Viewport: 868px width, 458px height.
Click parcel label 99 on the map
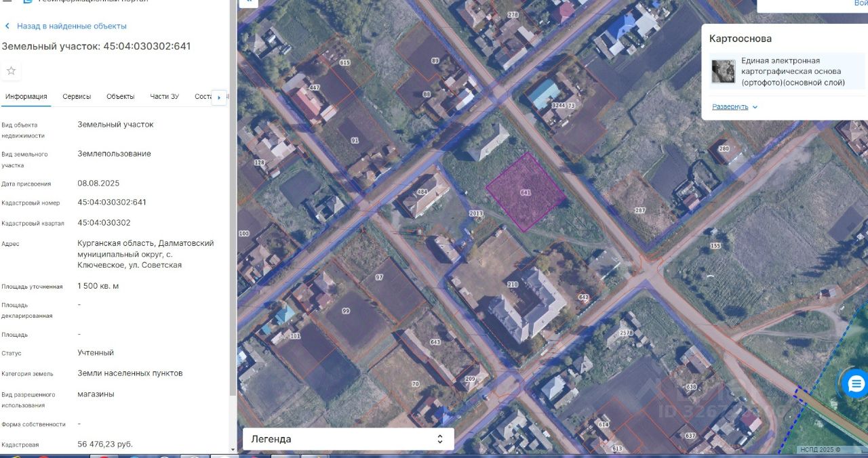coord(346,310)
